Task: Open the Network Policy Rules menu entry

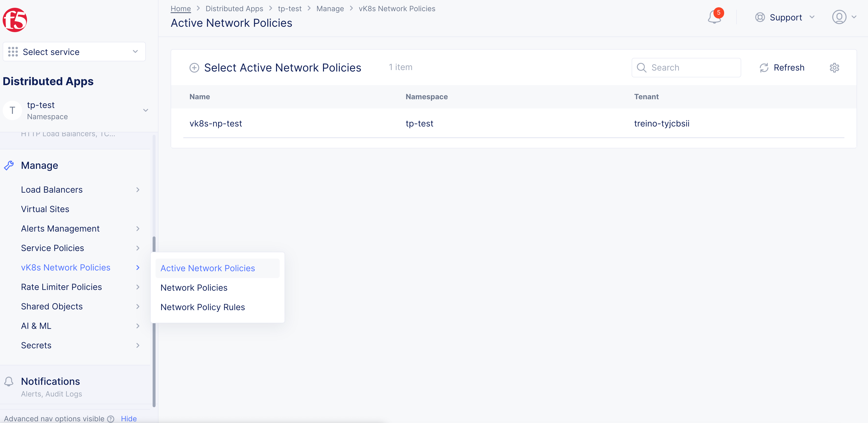Action: (203, 307)
